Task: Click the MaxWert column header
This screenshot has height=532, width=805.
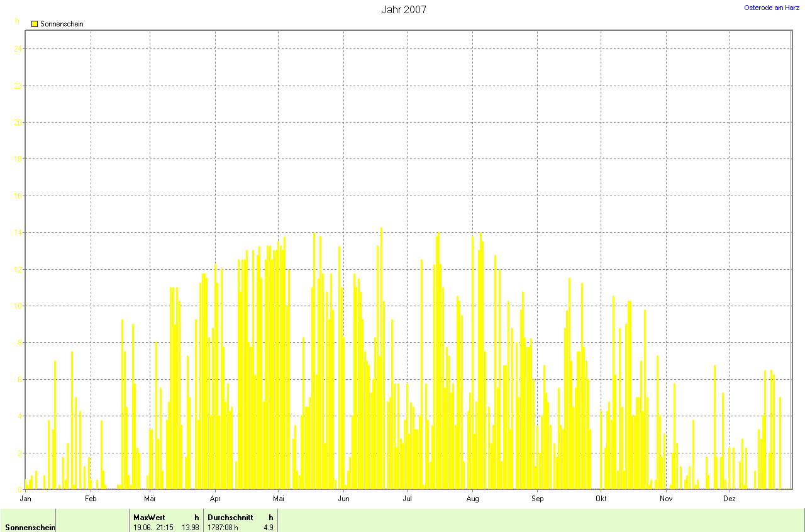Action: [x=149, y=517]
